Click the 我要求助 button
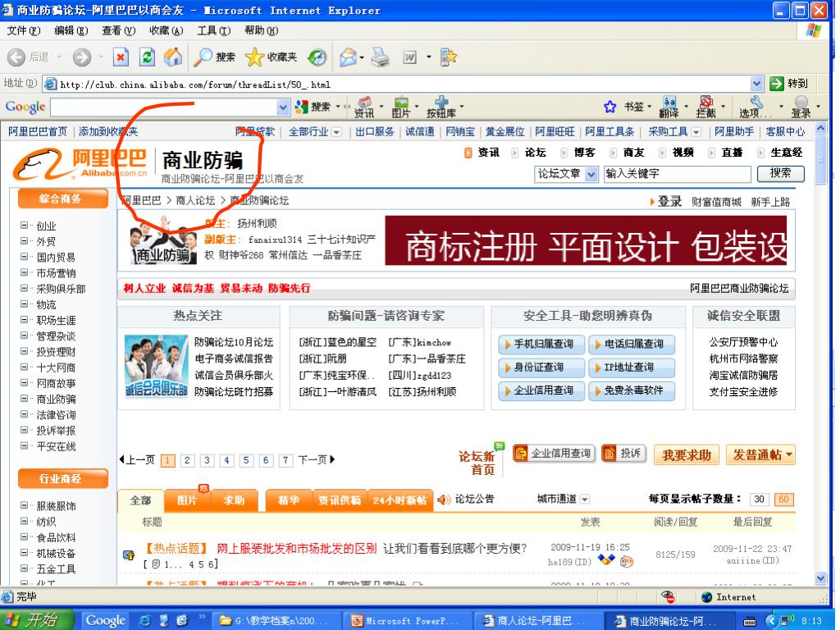 pyautogui.click(x=687, y=454)
